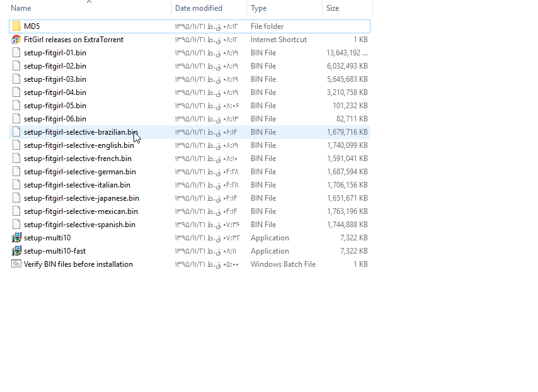Open the MD5 folder icon

tap(16, 26)
